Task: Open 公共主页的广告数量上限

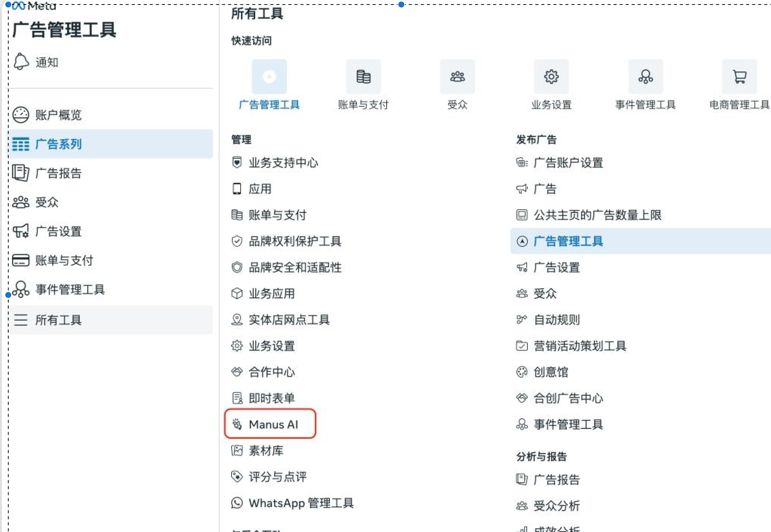Action: click(x=597, y=215)
